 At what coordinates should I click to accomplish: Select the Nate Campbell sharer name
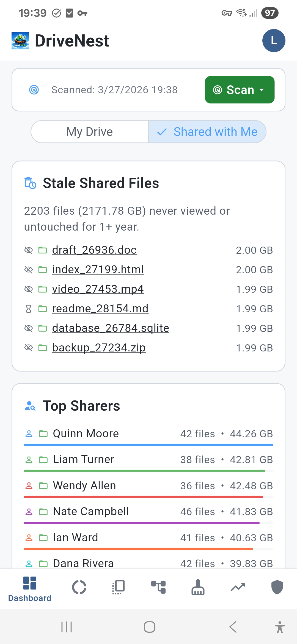coord(91,512)
